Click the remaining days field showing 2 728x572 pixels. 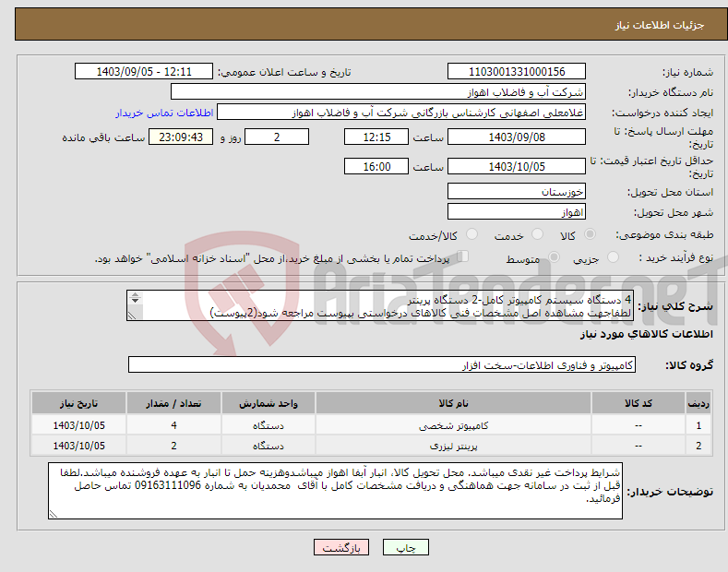pyautogui.click(x=277, y=137)
